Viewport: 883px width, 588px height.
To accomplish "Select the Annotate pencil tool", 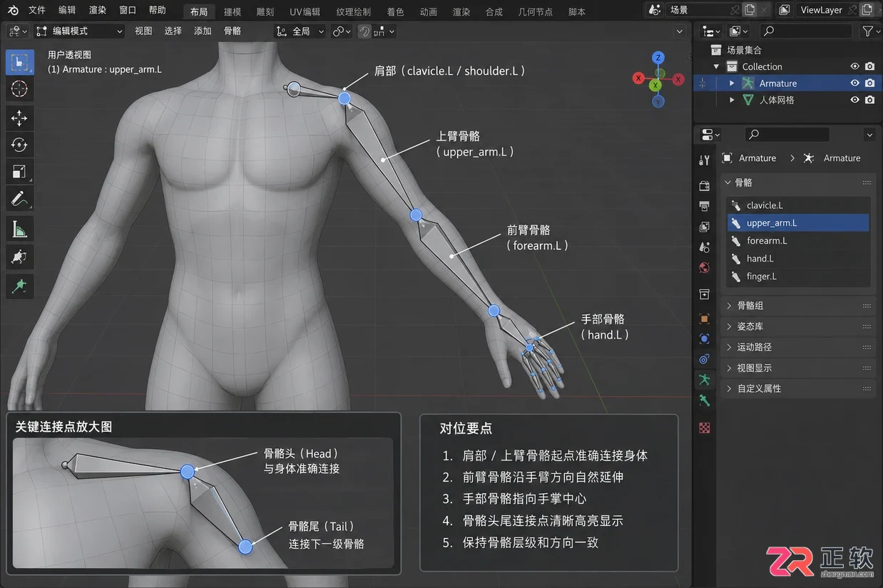I will tap(19, 199).
